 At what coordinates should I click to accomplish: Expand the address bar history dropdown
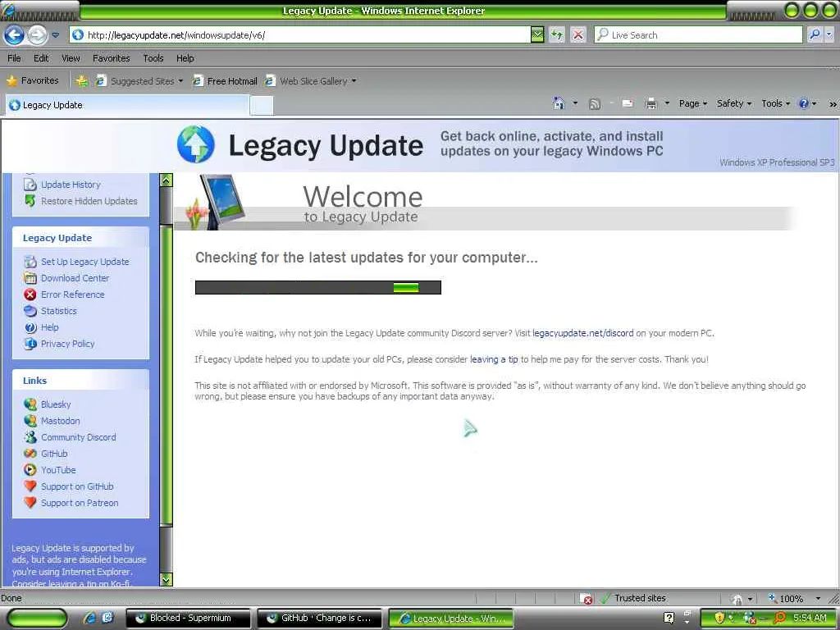click(536, 35)
